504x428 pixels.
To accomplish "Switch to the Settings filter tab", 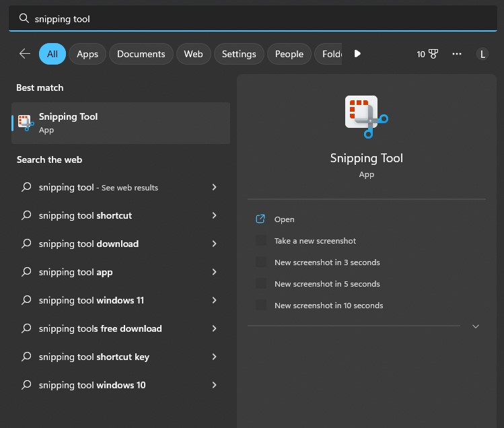I will click(x=239, y=54).
